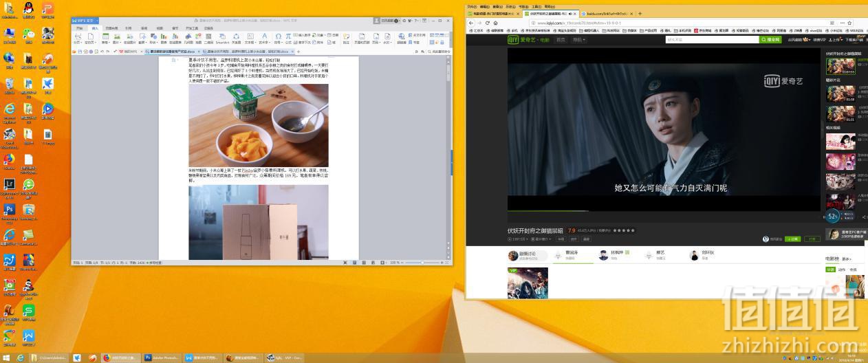
Task: Save the document from WPS quick access bar
Action: coord(80,52)
